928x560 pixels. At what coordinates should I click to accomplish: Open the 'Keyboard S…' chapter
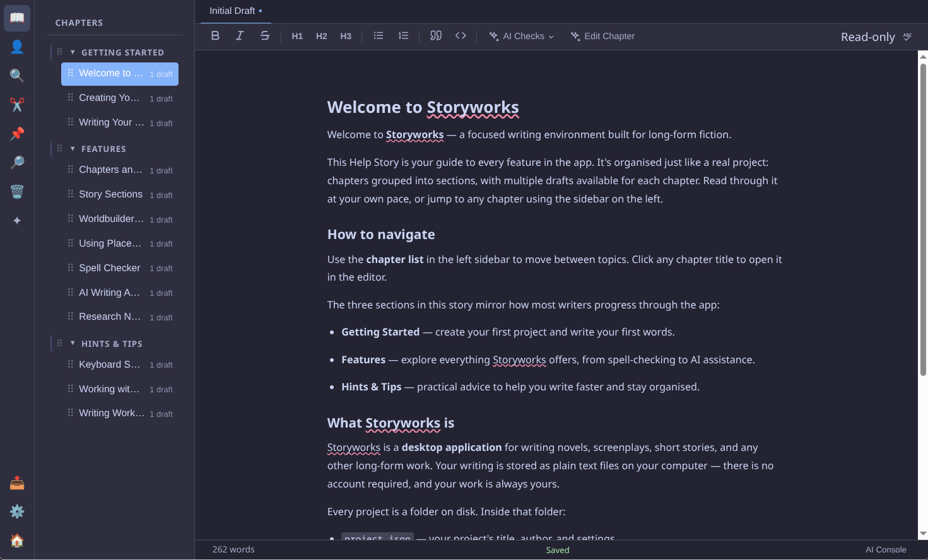[120, 365]
